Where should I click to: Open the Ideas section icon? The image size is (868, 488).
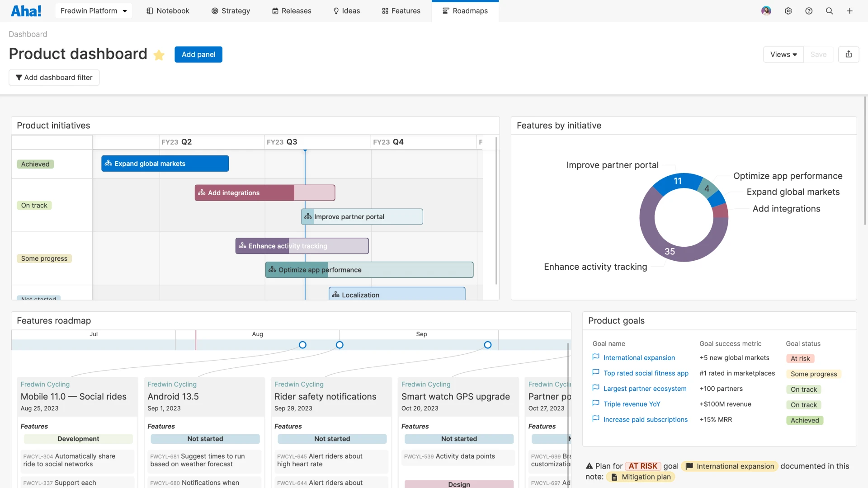335,10
